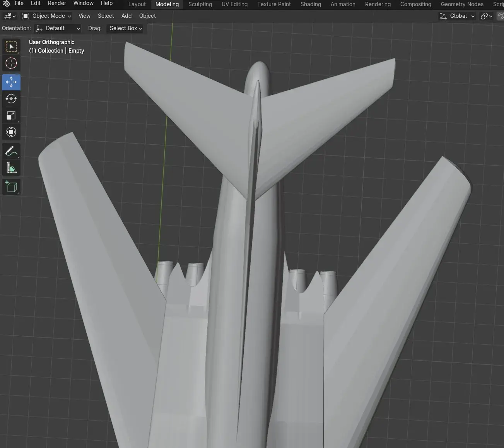Viewport: 504px width, 448px height.
Task: Expand the Orientation Default dropdown
Action: tap(58, 28)
